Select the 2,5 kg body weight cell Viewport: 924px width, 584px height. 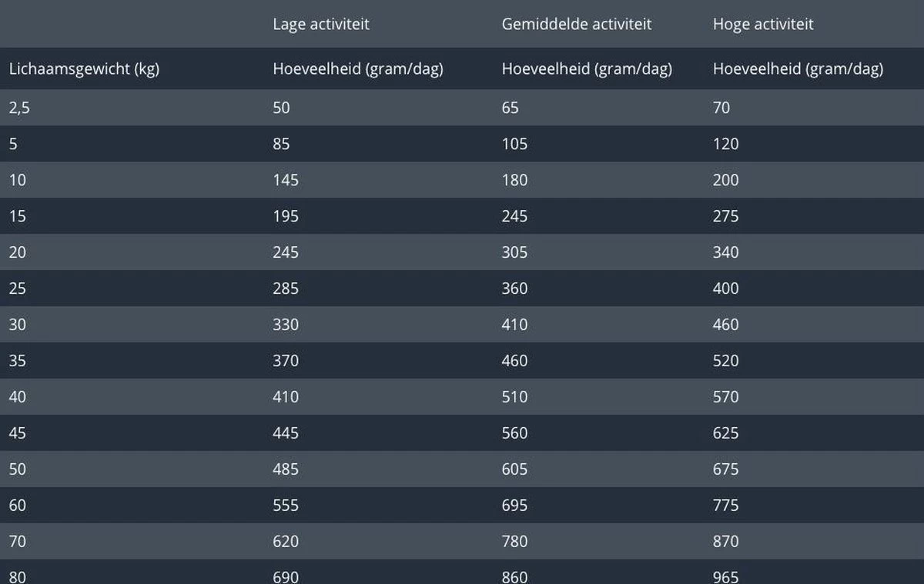[x=19, y=108]
